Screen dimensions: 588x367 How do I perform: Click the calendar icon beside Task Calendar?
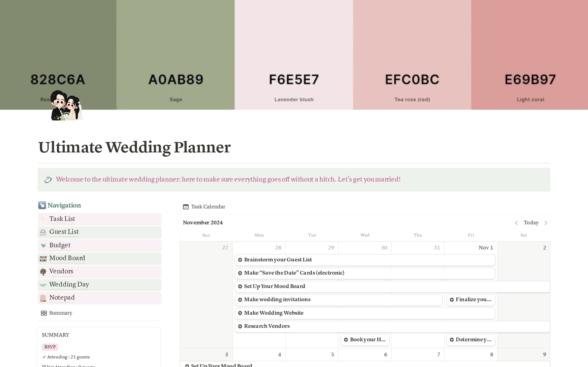pyautogui.click(x=185, y=207)
